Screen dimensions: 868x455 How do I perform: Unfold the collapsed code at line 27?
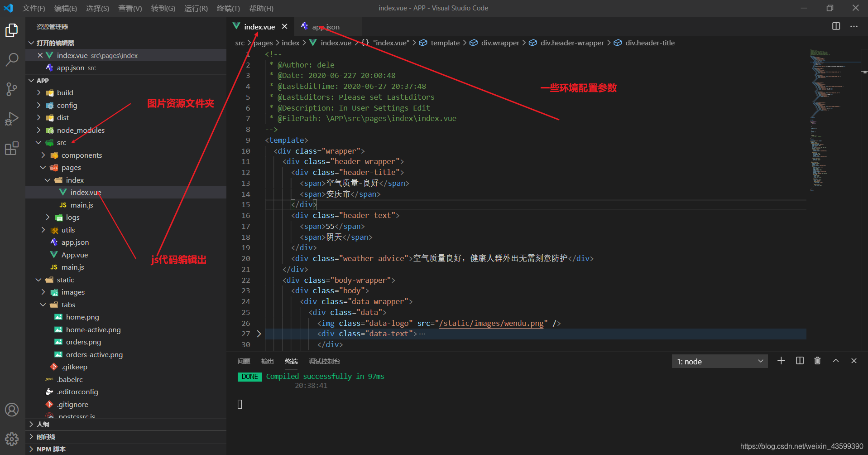(x=259, y=334)
